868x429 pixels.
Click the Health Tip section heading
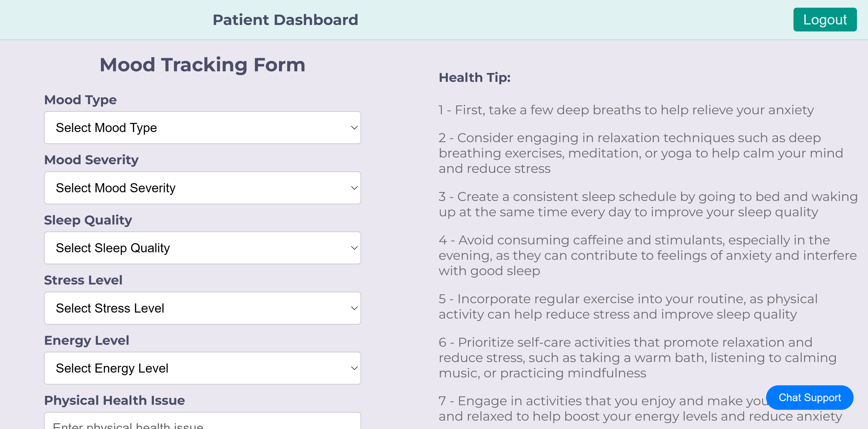tap(474, 77)
